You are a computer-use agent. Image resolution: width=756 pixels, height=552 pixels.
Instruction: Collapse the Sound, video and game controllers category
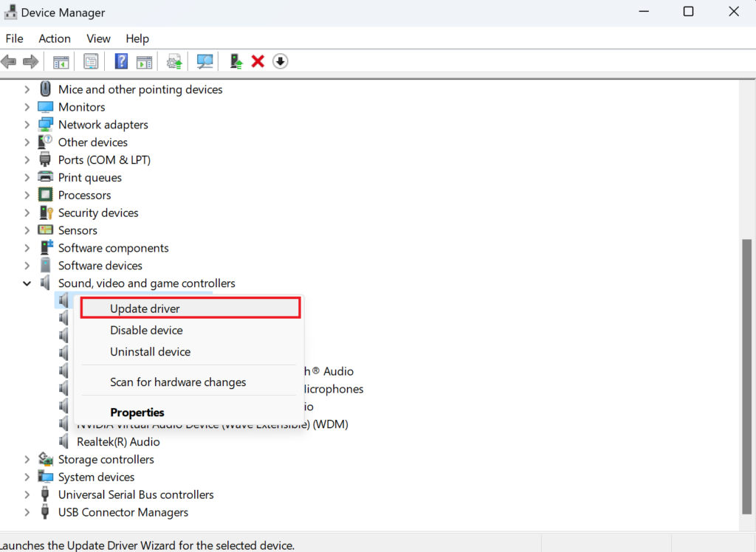coord(27,283)
